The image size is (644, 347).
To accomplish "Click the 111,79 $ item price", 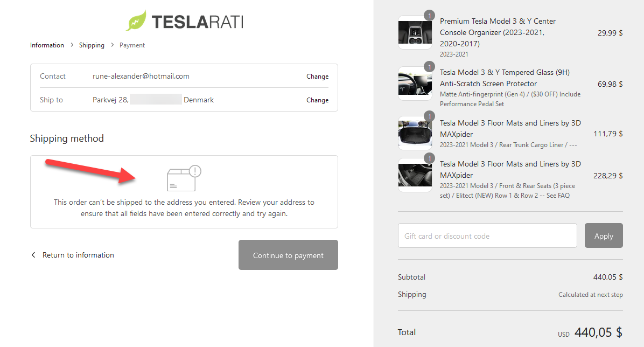I will tap(608, 134).
